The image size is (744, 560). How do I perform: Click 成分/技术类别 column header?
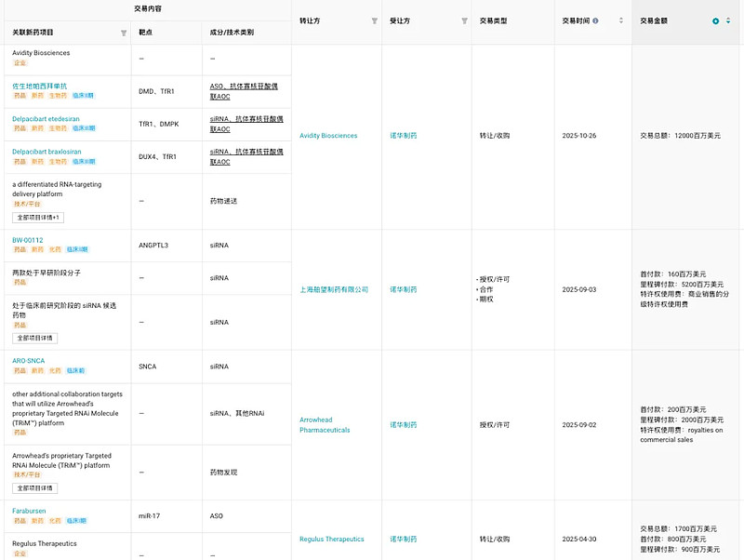pos(232,33)
